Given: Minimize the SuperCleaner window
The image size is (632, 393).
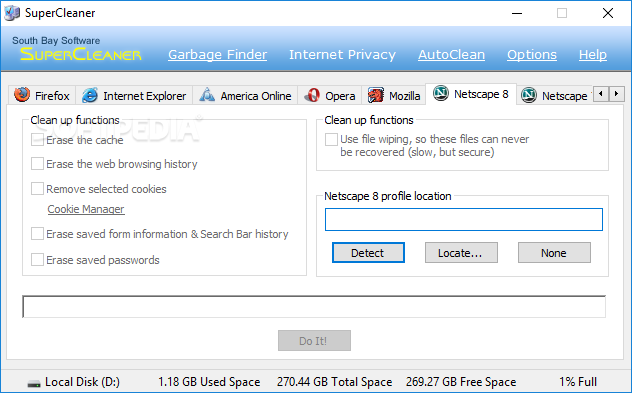Looking at the screenshot, I should [x=517, y=13].
